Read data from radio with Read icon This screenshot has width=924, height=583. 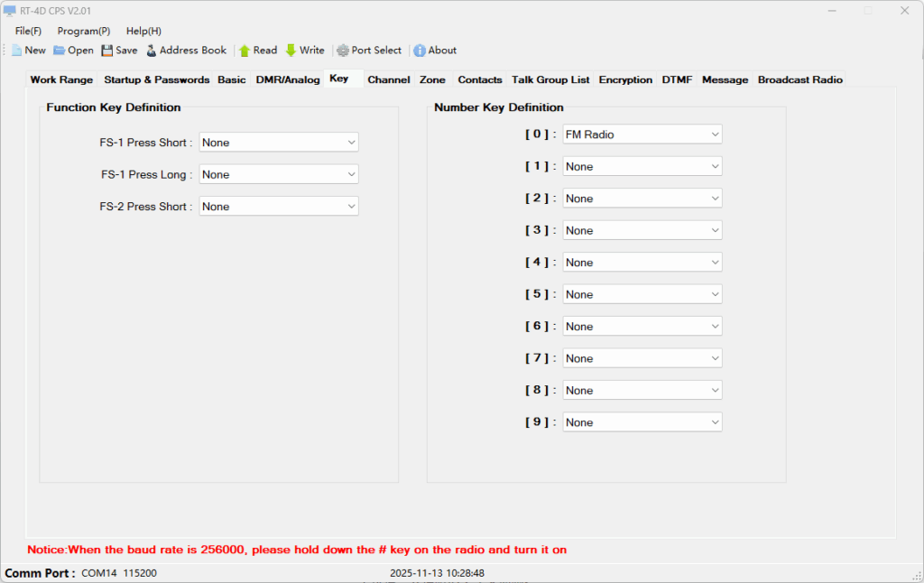[x=245, y=51]
